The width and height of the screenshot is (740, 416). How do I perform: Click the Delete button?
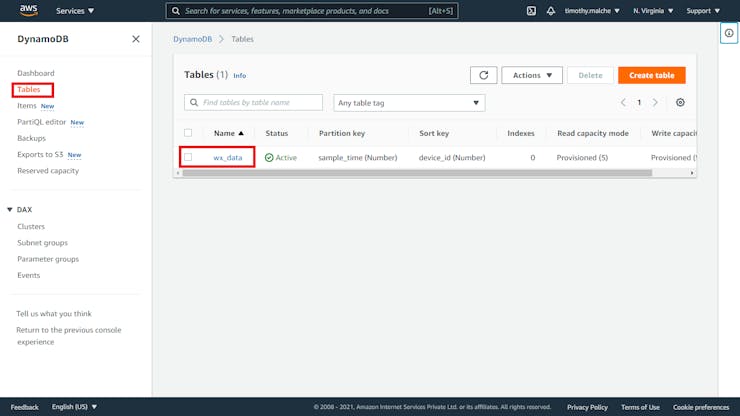[590, 75]
